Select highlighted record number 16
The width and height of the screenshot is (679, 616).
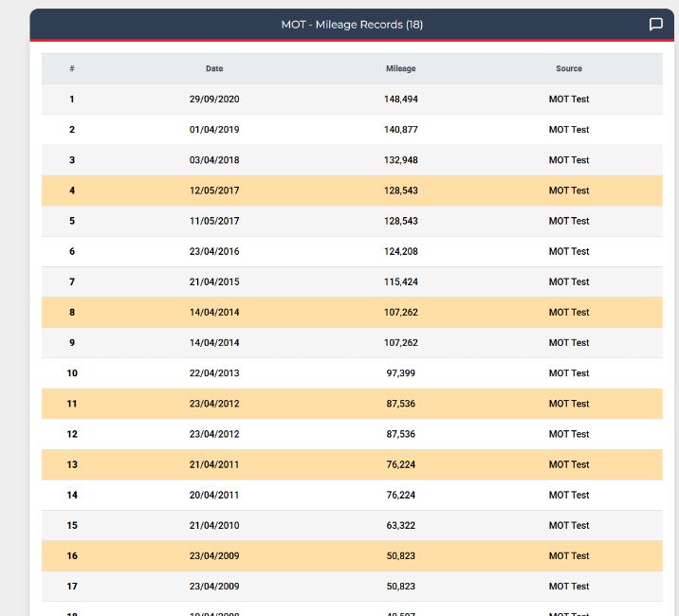click(x=72, y=556)
